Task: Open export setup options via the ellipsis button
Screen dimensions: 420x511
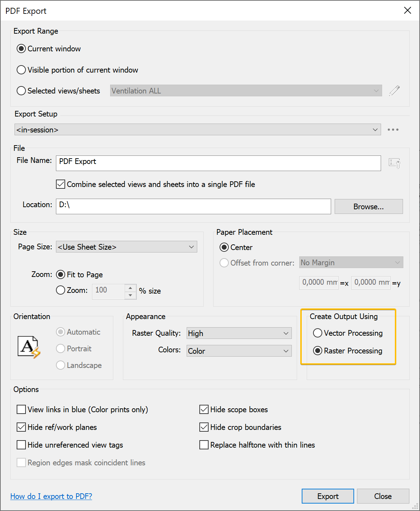Action: click(393, 130)
